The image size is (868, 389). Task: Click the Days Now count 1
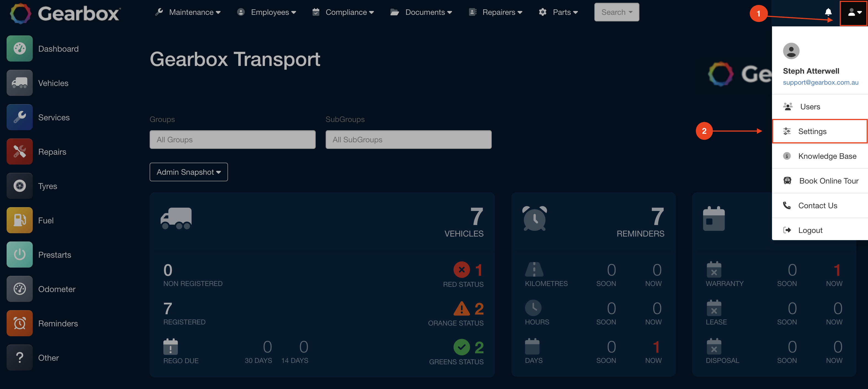[x=656, y=347]
